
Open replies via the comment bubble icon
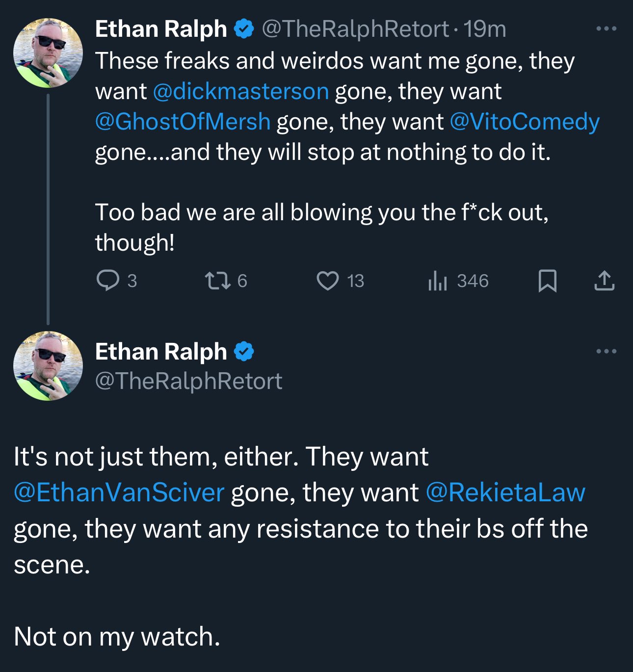107,281
